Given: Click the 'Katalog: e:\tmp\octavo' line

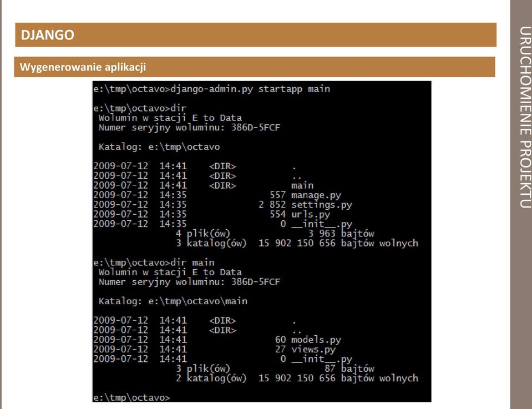Looking at the screenshot, I should [159, 147].
